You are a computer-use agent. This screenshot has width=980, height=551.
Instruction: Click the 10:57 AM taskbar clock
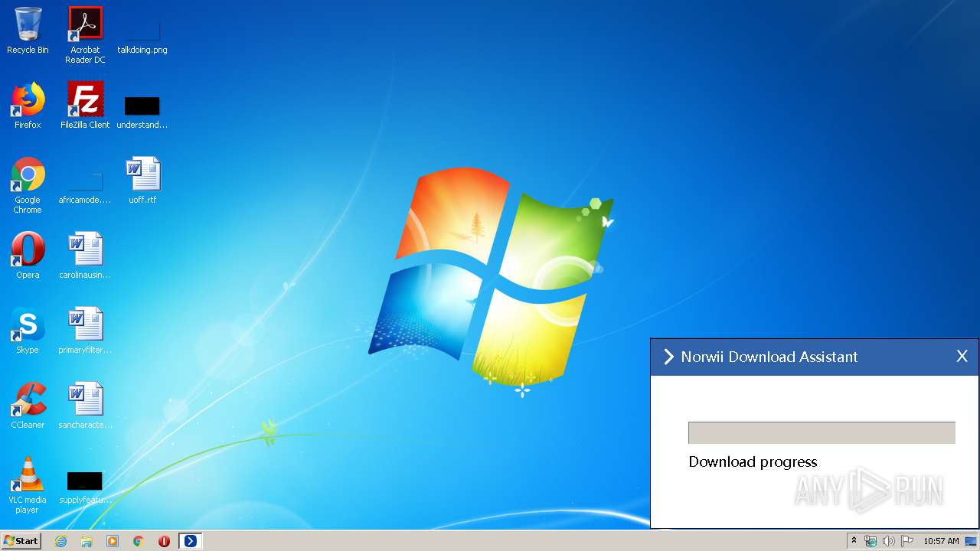941,541
